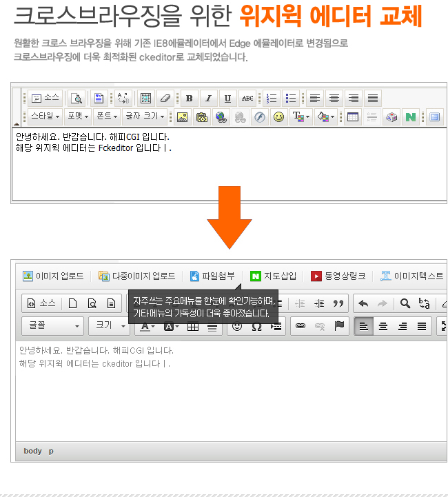Viewport: 448px width, 497px height.
Task: Click the increase indent icon in ckeditor
Action: (319, 304)
